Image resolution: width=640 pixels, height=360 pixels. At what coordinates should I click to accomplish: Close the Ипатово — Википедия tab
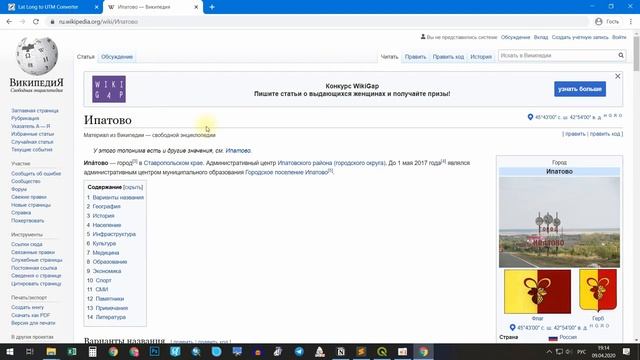click(x=196, y=7)
